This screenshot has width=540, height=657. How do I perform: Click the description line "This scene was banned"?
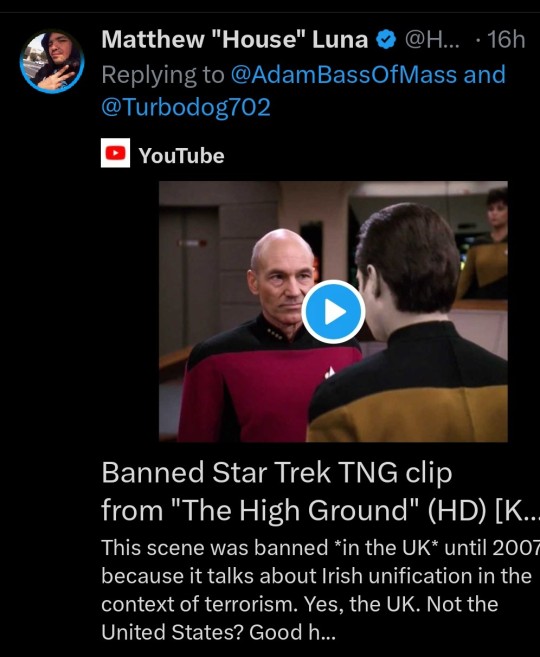click(x=320, y=548)
